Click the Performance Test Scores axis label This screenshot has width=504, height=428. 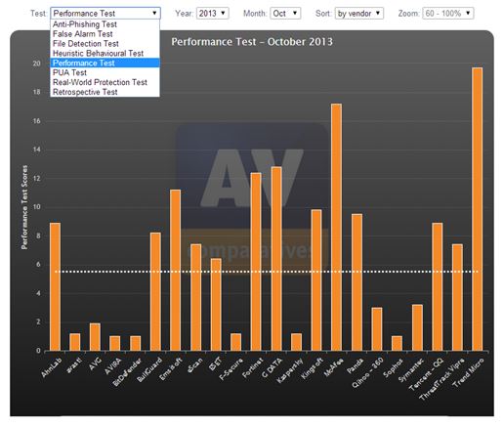[x=24, y=207]
